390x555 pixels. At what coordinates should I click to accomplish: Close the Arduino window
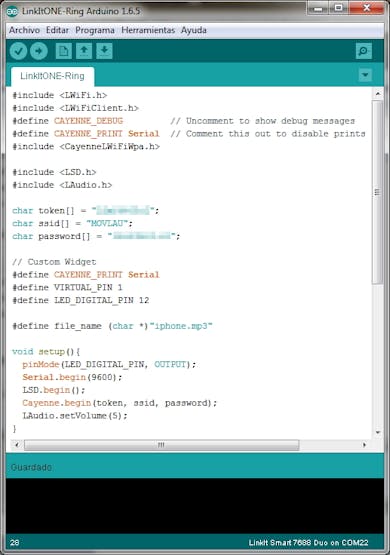pos(367,8)
